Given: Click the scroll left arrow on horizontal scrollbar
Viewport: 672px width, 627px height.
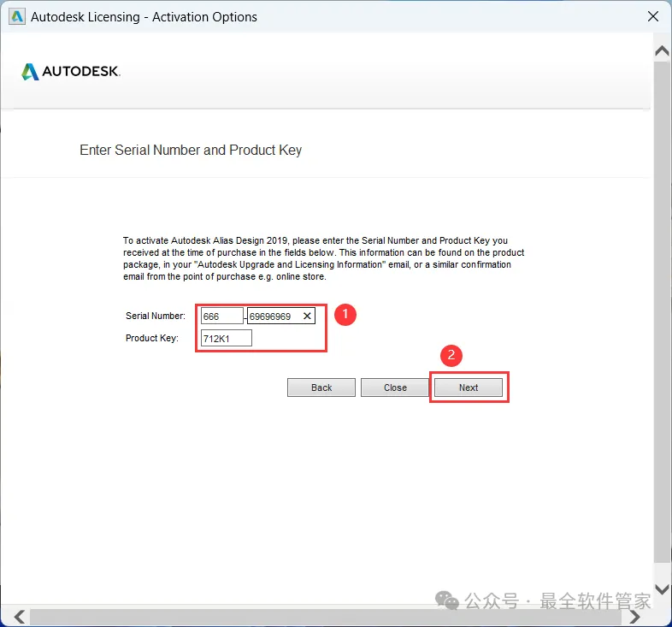Looking at the screenshot, I should 20,617.
